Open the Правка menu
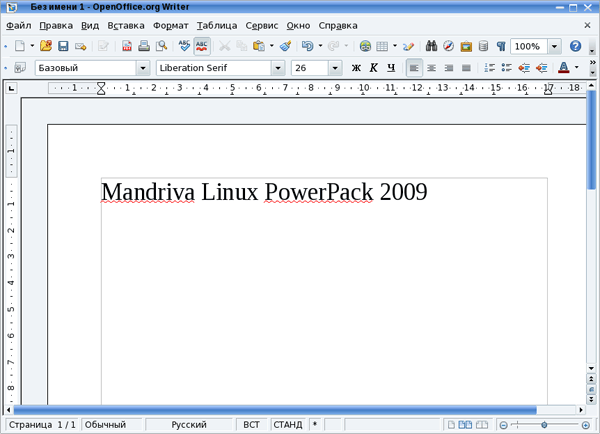This screenshot has width=600, height=434. click(56, 26)
